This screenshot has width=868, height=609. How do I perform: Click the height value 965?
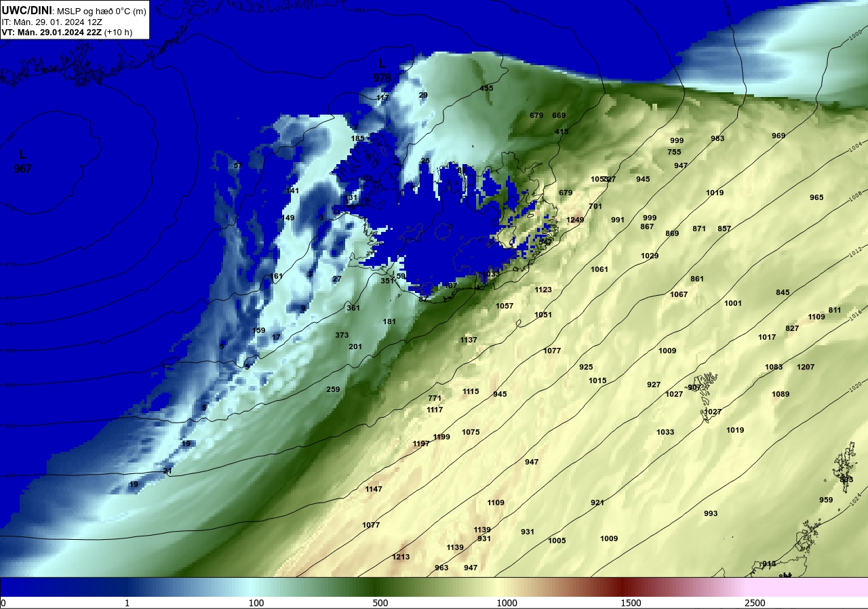816,197
